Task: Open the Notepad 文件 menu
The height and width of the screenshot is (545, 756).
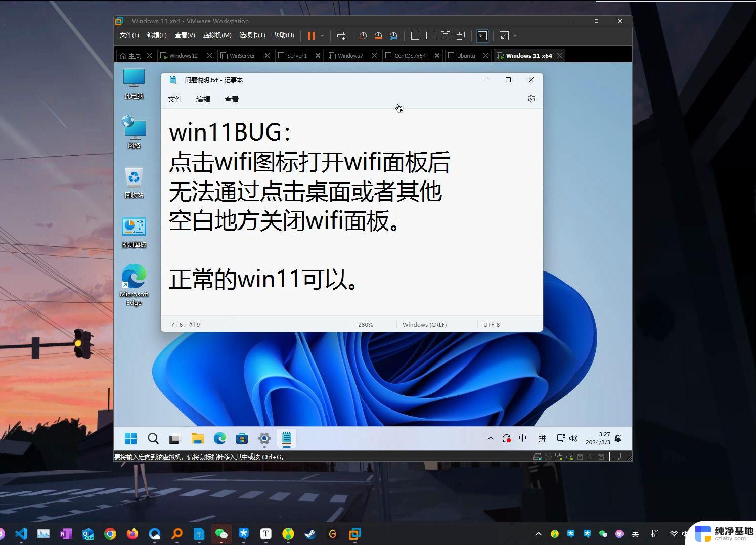Action: click(175, 99)
